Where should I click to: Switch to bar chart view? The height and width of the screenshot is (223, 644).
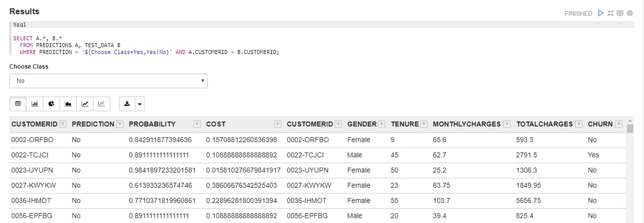[x=35, y=104]
